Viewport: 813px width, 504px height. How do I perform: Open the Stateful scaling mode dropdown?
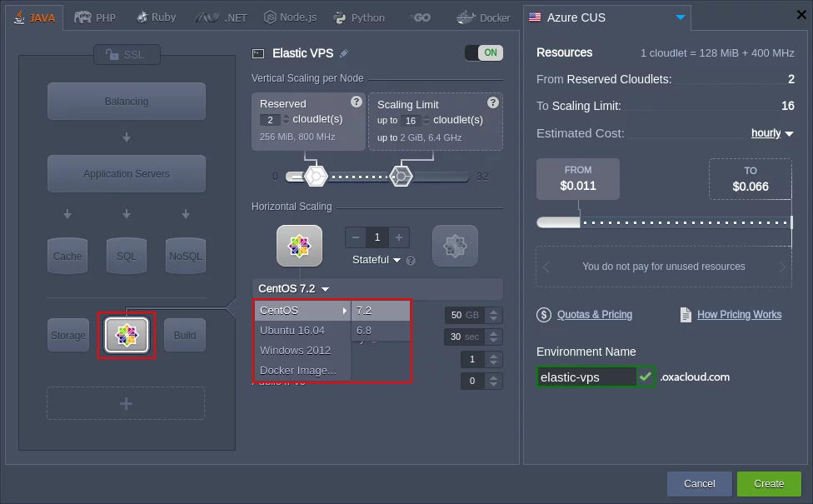(376, 260)
